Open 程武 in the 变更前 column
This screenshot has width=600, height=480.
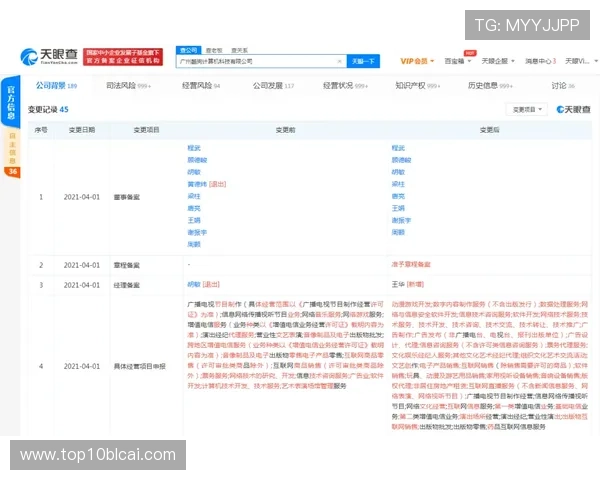pos(194,148)
